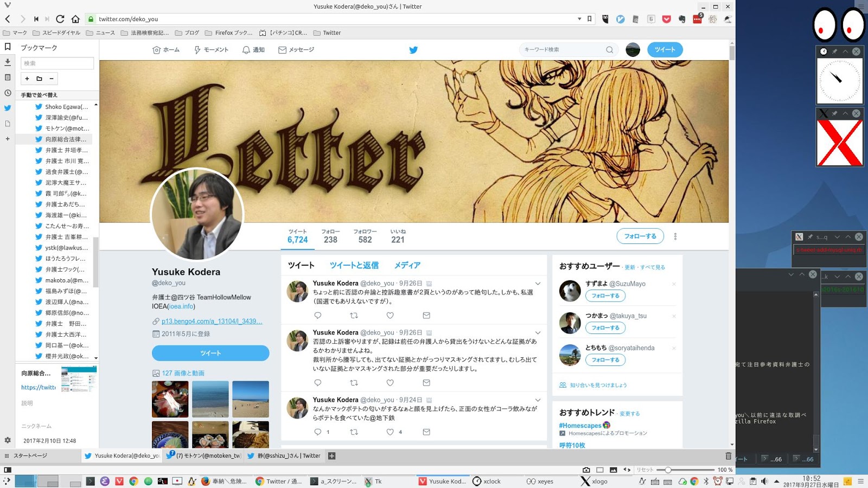Screen dimensions: 868x488
Task: Go to Twitter ホーム
Action: tap(166, 50)
